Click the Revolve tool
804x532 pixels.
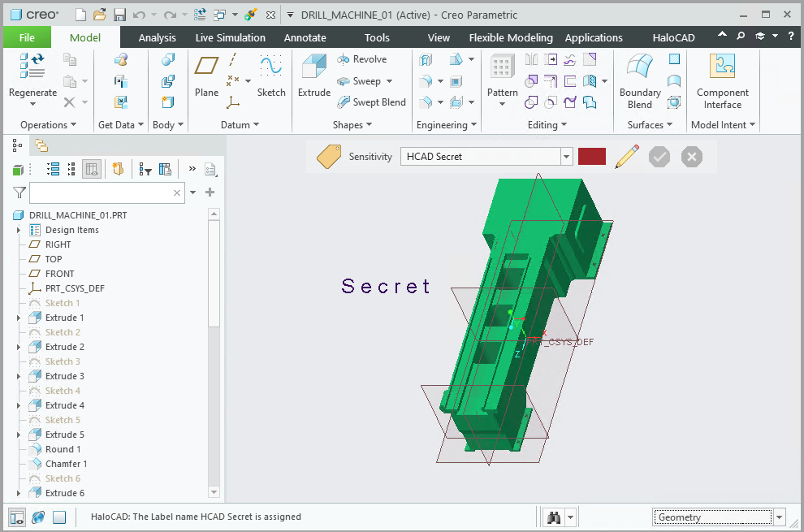click(x=361, y=59)
